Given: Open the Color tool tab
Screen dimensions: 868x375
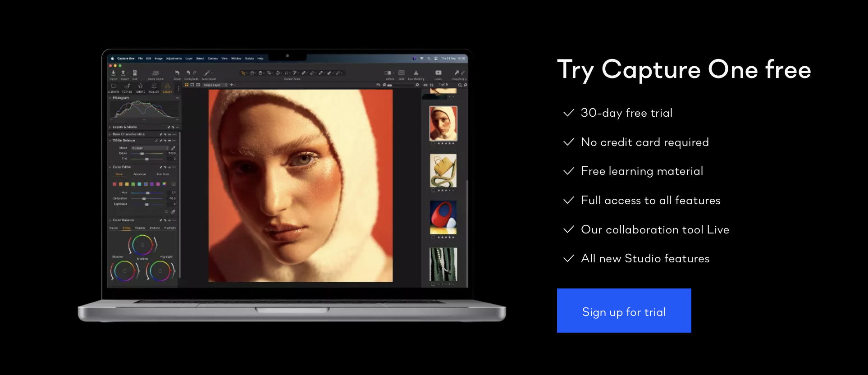Looking at the screenshot, I should 167,88.
